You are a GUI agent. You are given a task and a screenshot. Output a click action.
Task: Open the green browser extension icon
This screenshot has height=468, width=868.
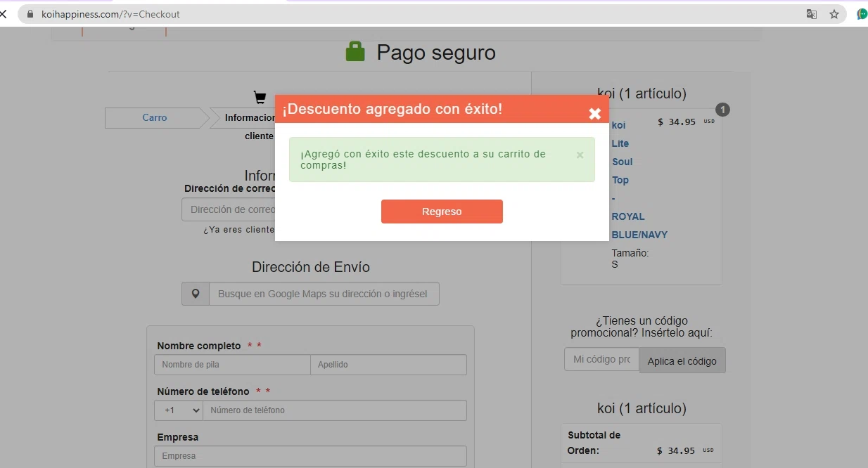coord(862,14)
